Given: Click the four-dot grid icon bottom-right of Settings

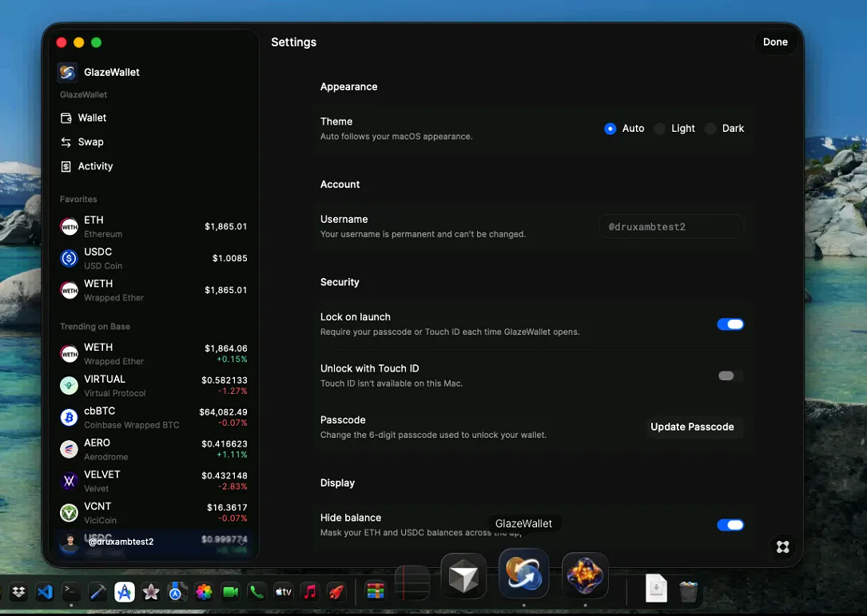Looking at the screenshot, I should [x=782, y=546].
